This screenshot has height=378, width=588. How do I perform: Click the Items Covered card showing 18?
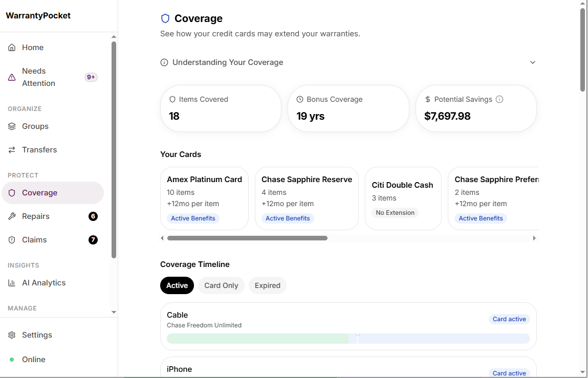[221, 108]
